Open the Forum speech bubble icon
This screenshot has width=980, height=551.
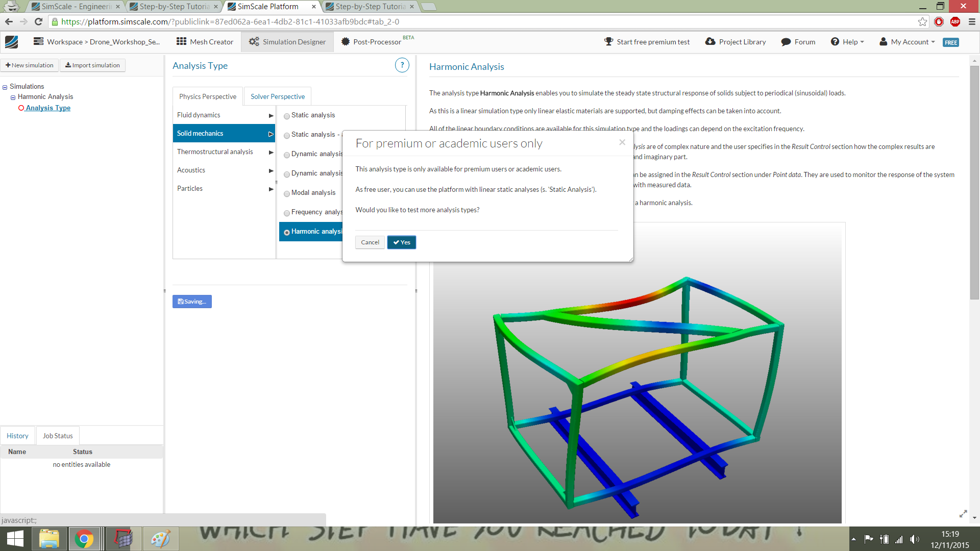[x=786, y=42]
